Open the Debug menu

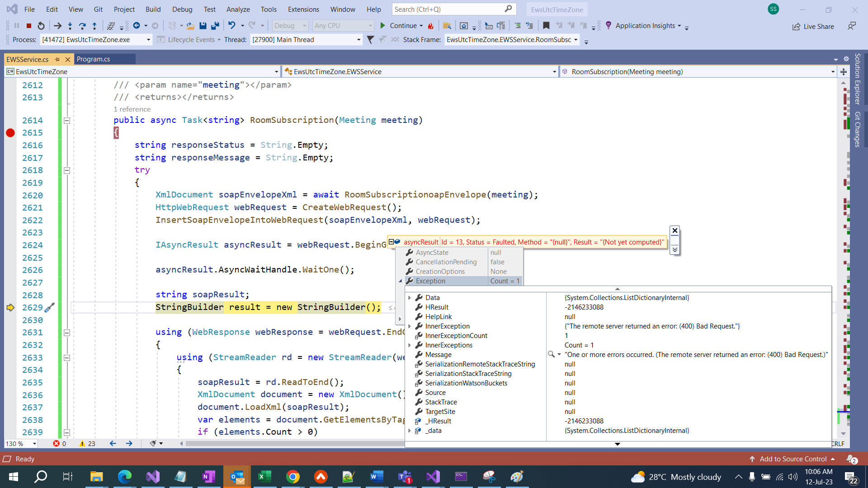click(x=182, y=9)
